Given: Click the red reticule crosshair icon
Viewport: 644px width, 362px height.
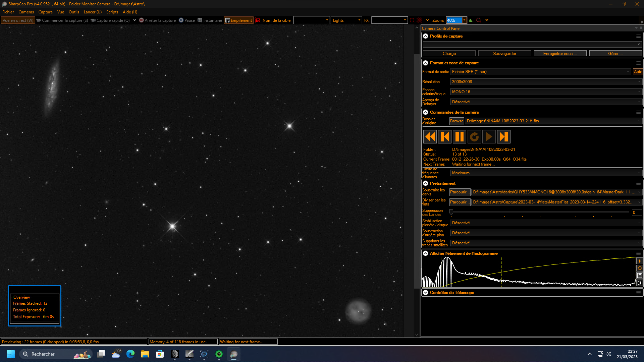Looking at the screenshot, I should (x=419, y=20).
